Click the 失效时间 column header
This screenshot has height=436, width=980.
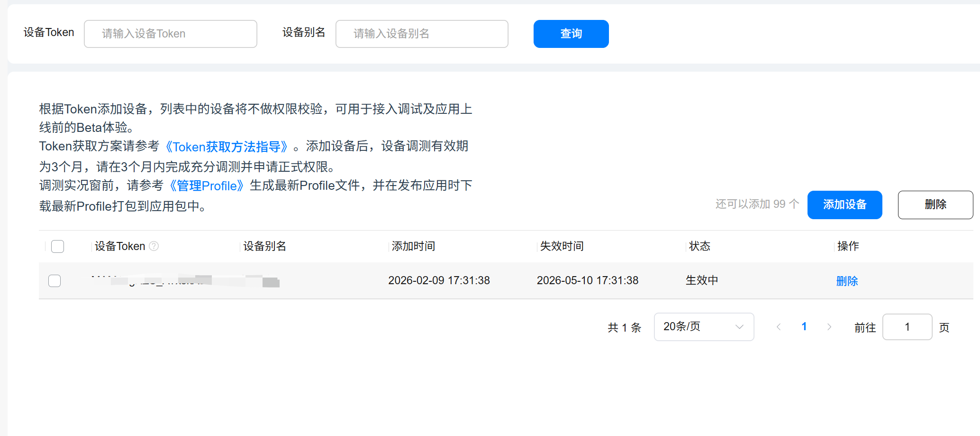click(x=562, y=246)
